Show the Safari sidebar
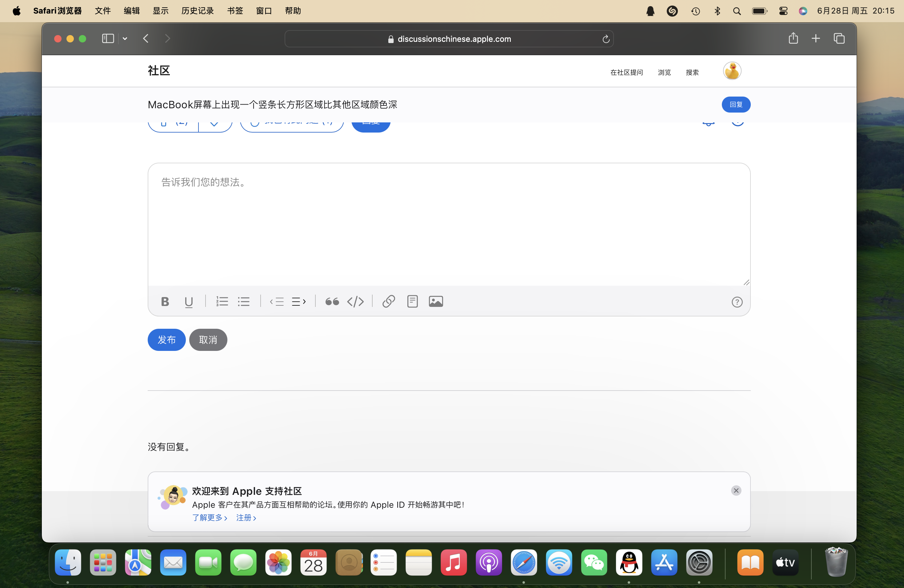This screenshot has width=904, height=588. pos(108,39)
